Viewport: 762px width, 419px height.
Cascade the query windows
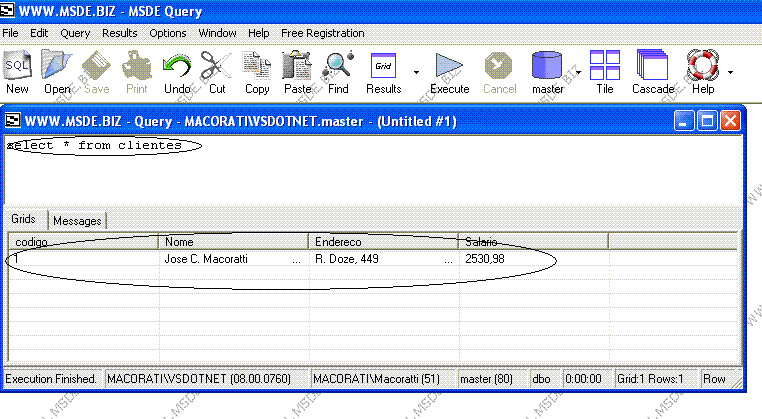tap(653, 72)
